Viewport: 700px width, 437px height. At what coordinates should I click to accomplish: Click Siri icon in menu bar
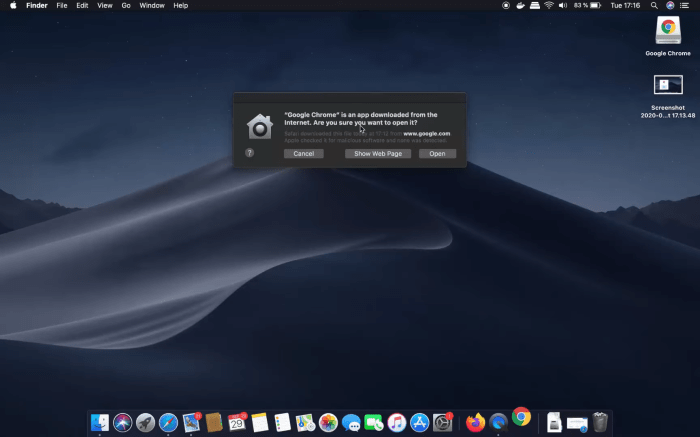[x=670, y=5]
